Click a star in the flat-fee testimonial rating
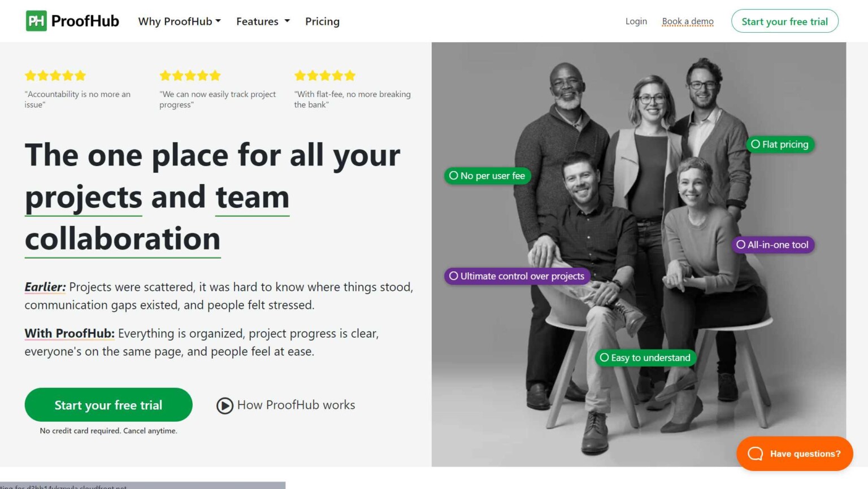This screenshot has width=868, height=489. coord(325,75)
